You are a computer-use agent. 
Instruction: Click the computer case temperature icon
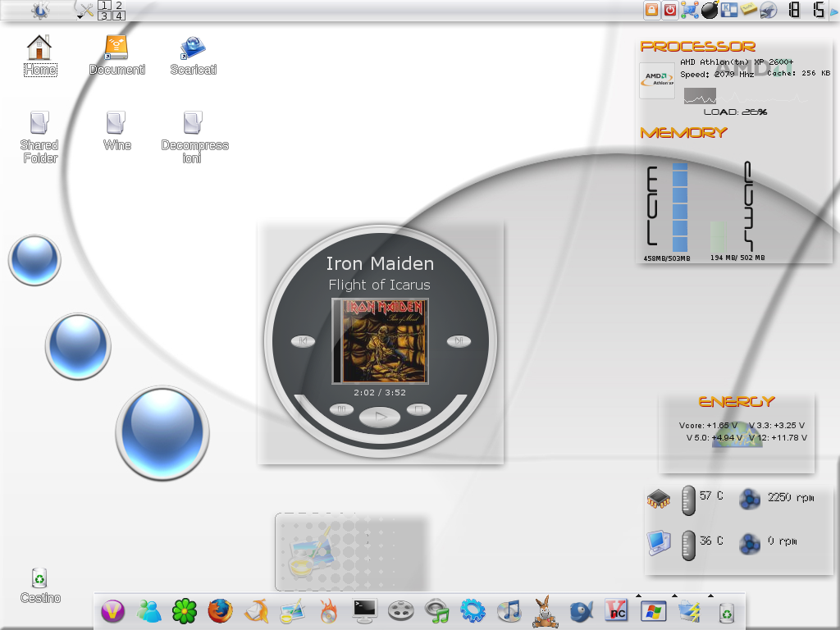(x=659, y=542)
